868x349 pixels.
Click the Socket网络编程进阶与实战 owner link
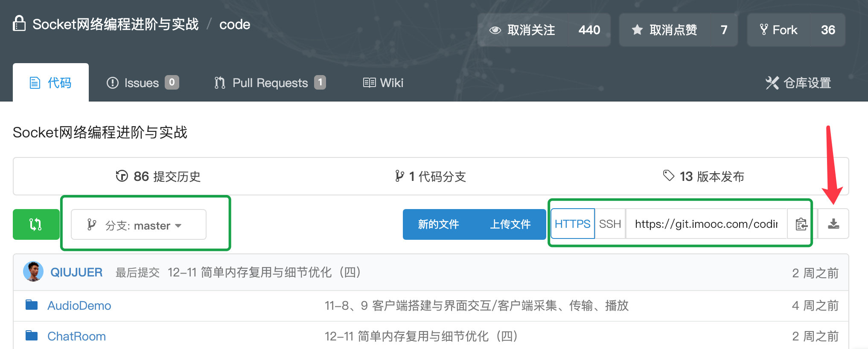coord(116,24)
